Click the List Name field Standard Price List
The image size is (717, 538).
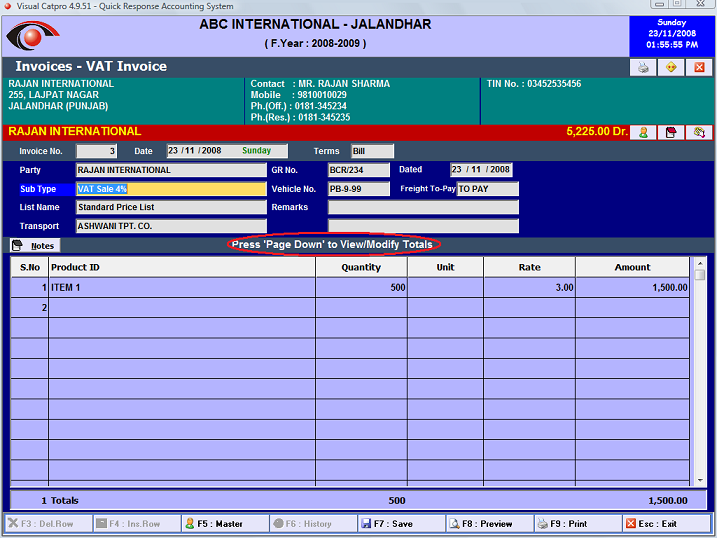(x=171, y=207)
